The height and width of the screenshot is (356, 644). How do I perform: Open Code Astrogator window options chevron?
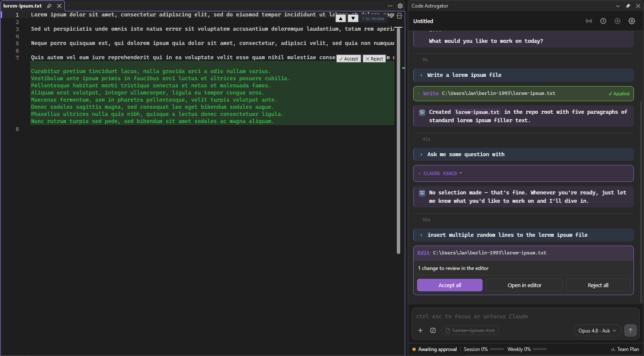tap(618, 6)
